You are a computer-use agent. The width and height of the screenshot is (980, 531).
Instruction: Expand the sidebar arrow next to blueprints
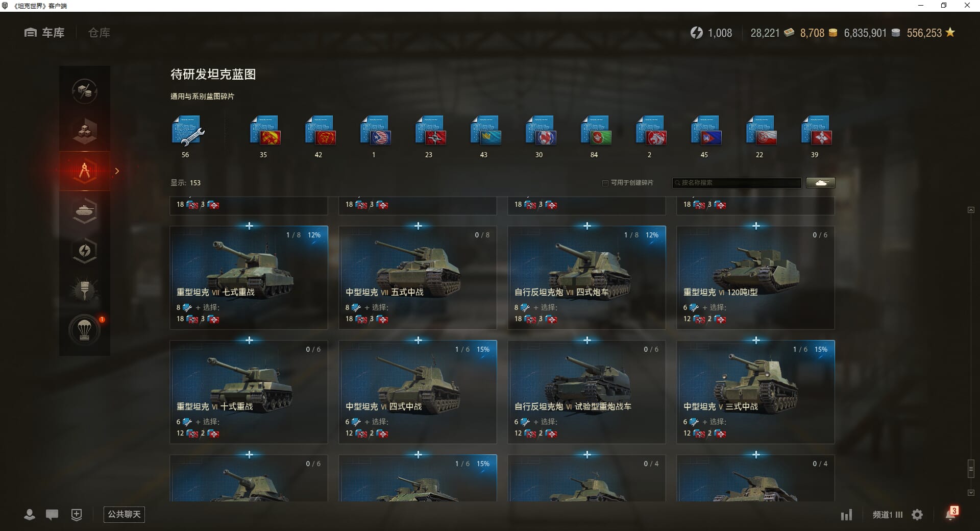pyautogui.click(x=117, y=171)
